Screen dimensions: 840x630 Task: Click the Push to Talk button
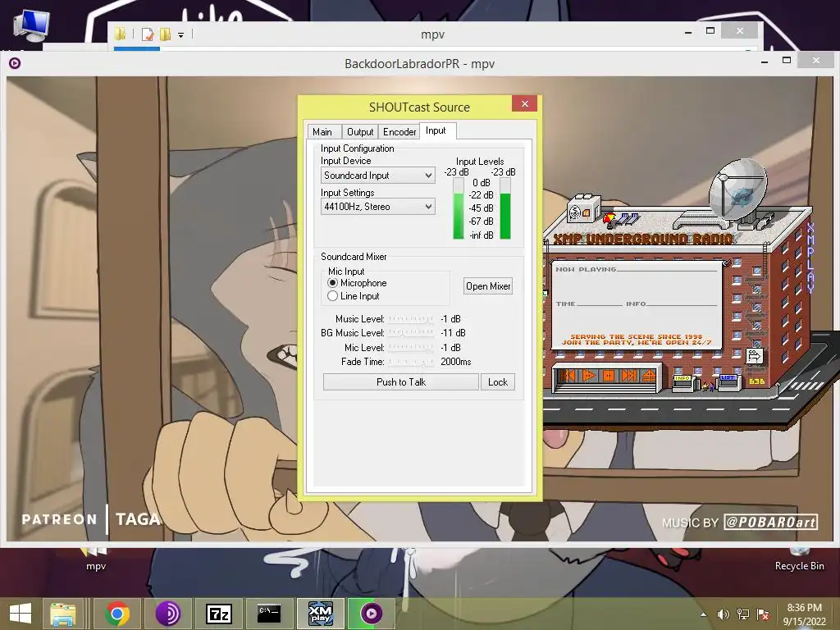400,382
